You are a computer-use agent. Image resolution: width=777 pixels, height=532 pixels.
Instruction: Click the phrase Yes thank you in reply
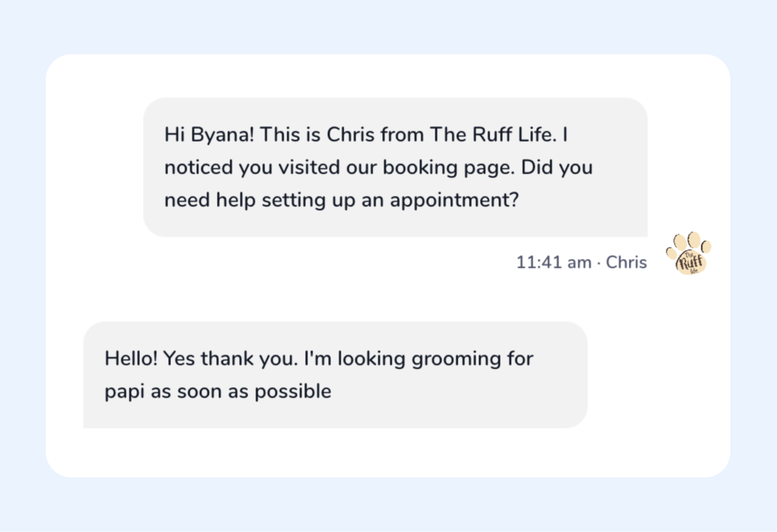tap(230, 358)
